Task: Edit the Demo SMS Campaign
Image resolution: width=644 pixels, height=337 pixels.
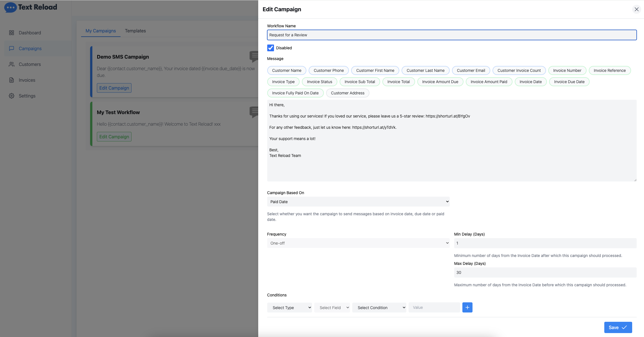Action: (x=114, y=88)
